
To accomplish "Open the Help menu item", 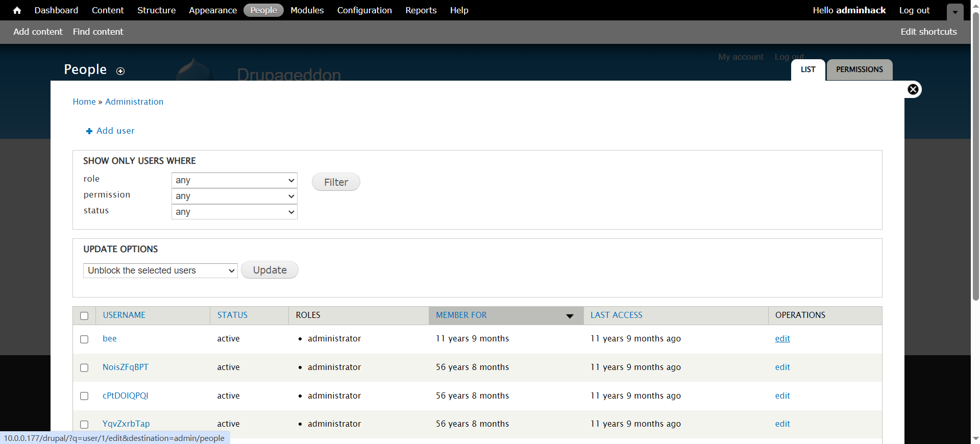I will point(459,10).
